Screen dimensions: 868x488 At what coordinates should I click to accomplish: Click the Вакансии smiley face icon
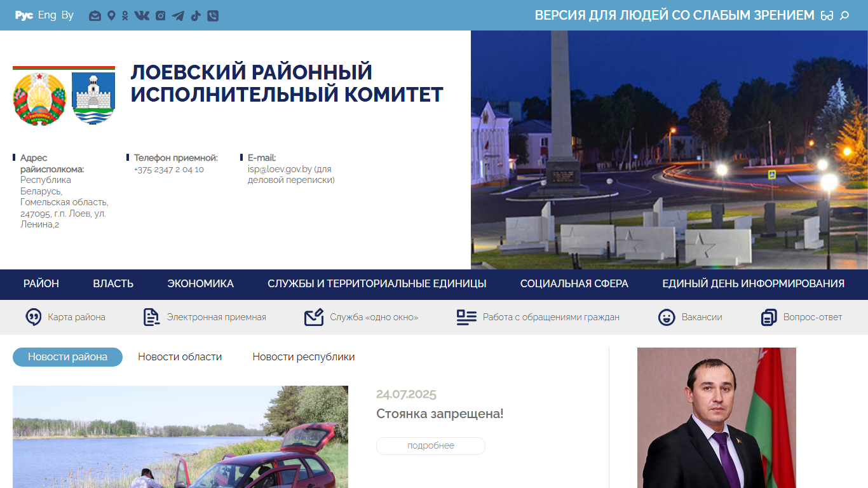click(667, 317)
